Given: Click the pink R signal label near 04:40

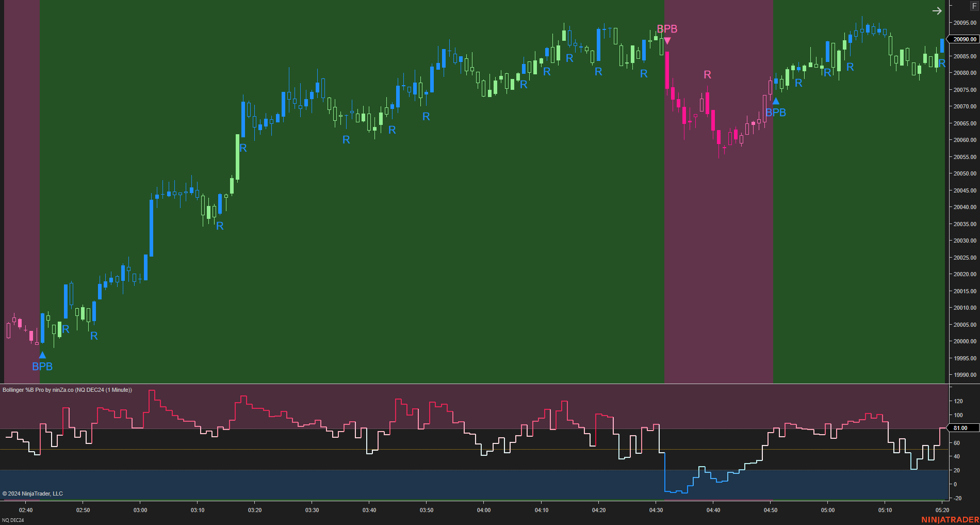Looking at the screenshot, I should pos(707,74).
